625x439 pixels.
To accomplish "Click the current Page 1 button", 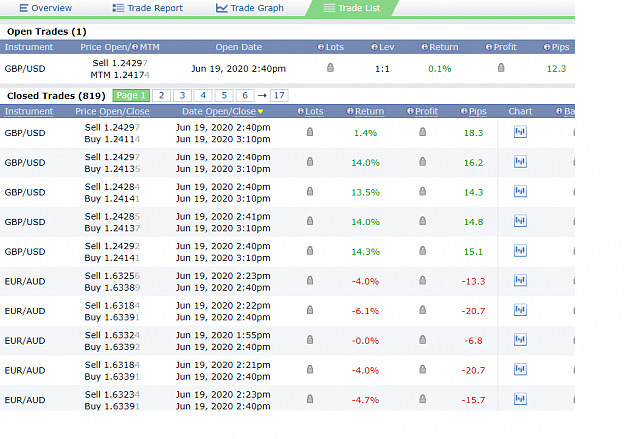I will (131, 96).
